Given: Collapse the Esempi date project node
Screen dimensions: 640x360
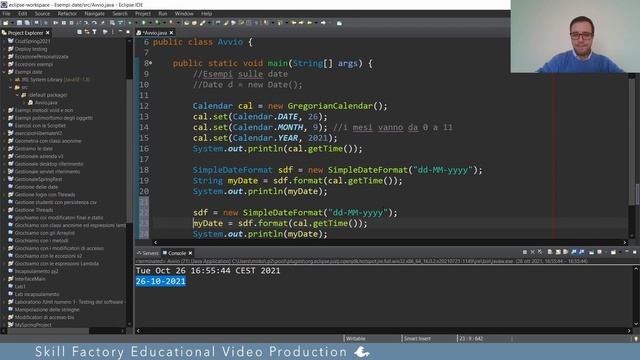Looking at the screenshot, I should coord(4,72).
